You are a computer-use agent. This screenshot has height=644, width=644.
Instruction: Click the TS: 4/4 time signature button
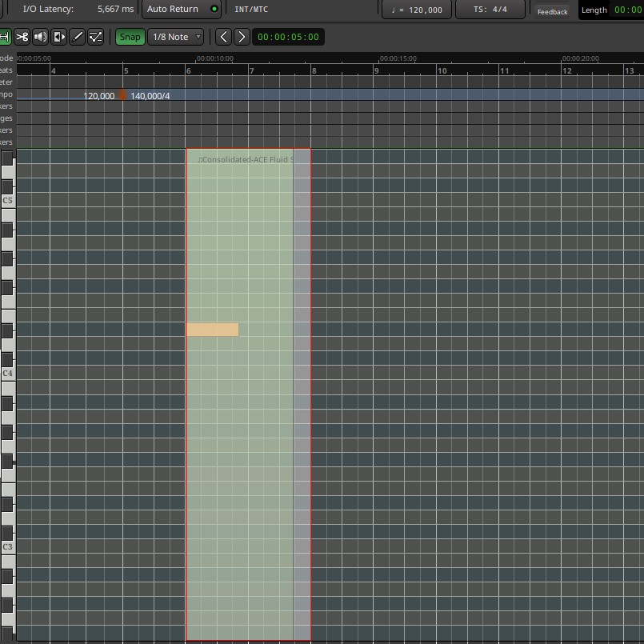pos(490,10)
